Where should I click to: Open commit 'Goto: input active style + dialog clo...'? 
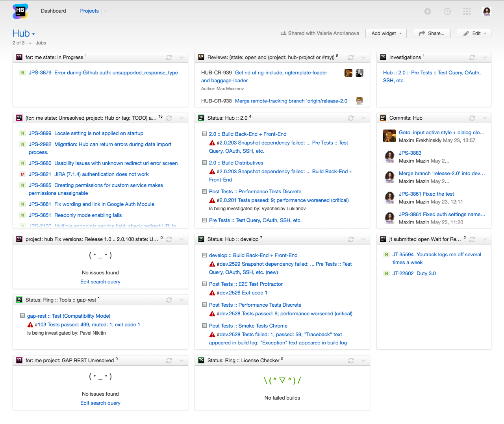pos(442,133)
